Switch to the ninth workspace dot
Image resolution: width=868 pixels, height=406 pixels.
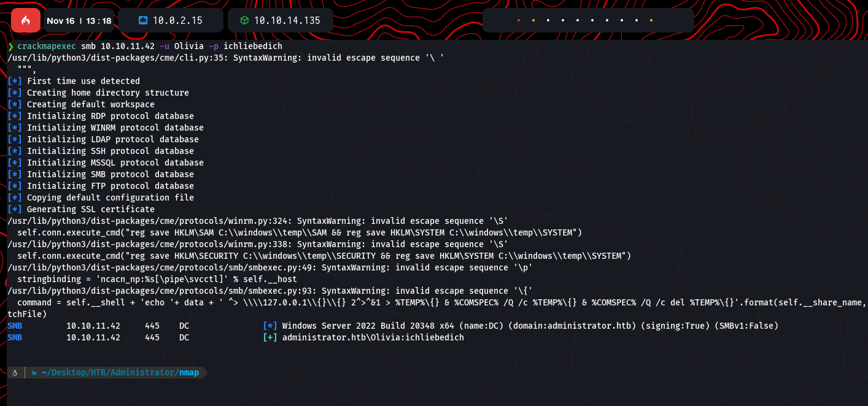pos(637,20)
